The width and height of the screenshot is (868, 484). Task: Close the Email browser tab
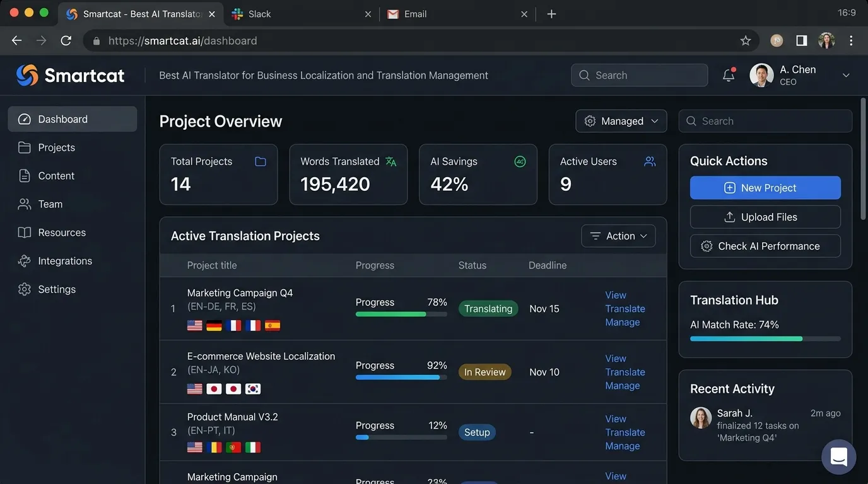point(524,14)
